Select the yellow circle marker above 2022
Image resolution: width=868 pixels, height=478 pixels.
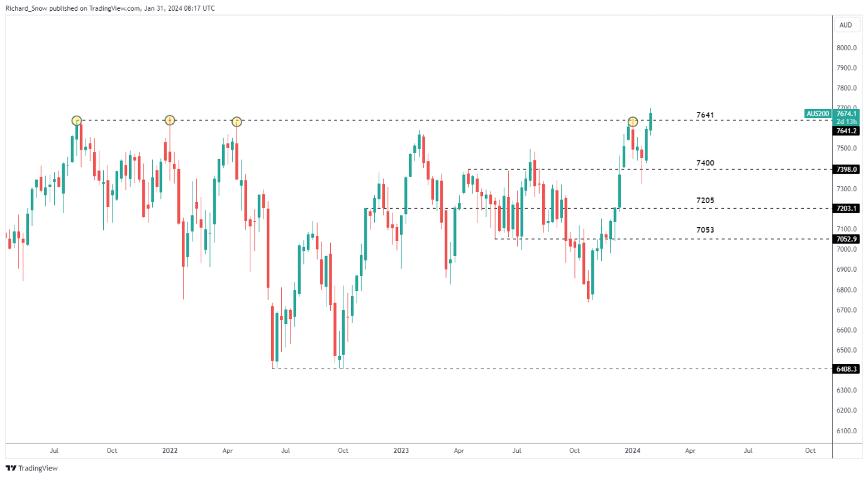[170, 120]
